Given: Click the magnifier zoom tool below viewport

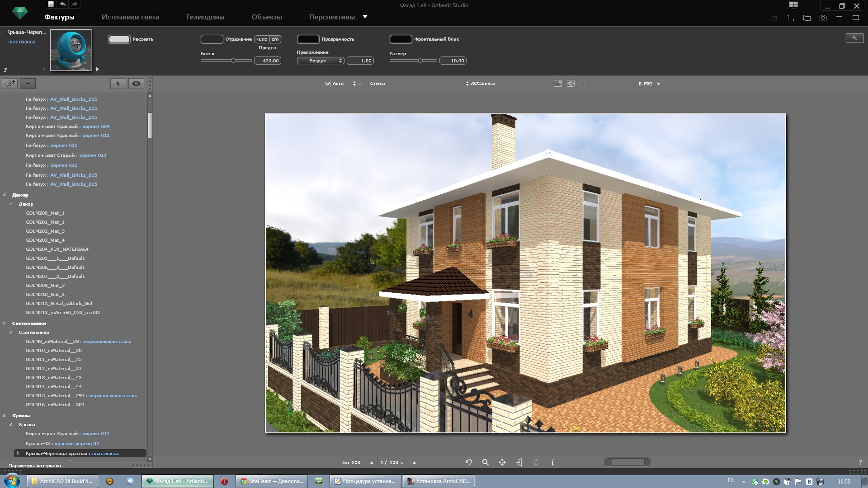Looking at the screenshot, I should point(485,462).
